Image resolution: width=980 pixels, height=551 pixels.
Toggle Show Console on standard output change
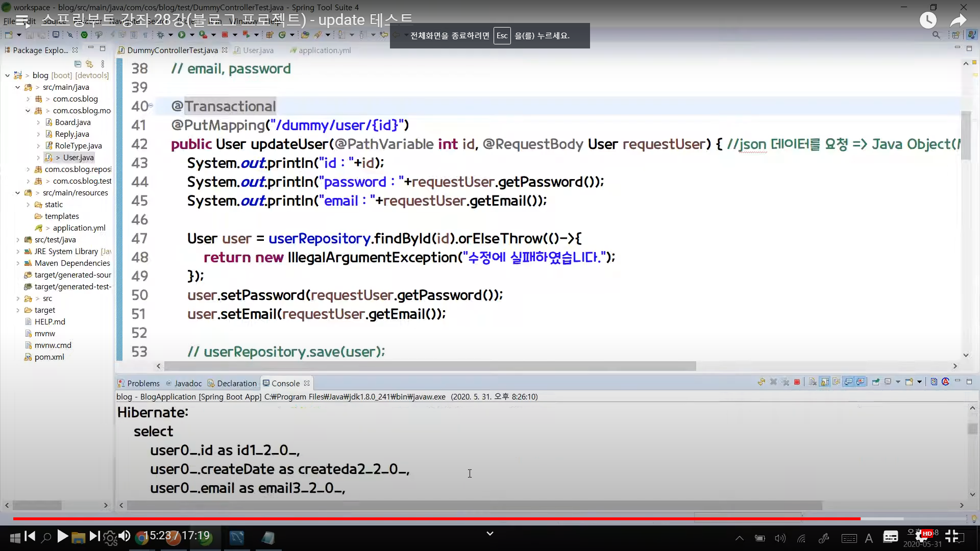(x=849, y=382)
